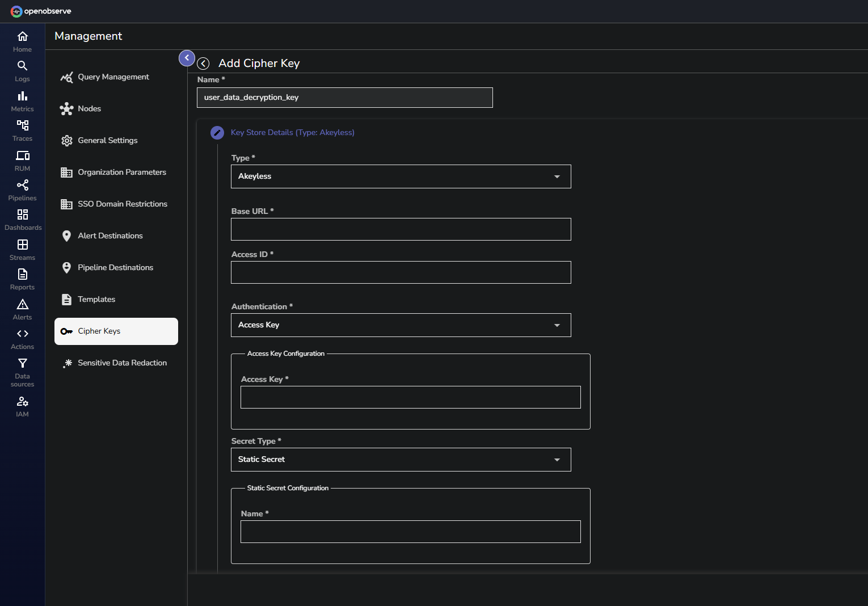This screenshot has height=606, width=868.
Task: Collapse the management side menu
Action: (x=187, y=58)
